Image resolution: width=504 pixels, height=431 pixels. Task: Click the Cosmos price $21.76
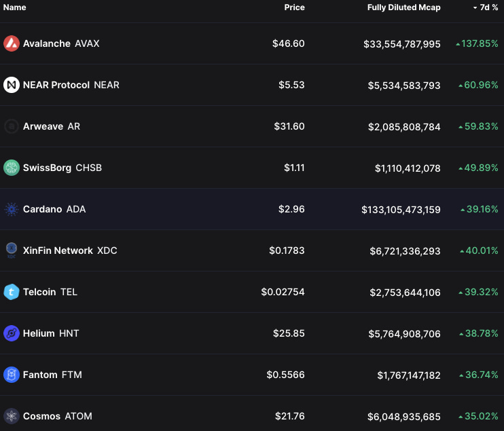click(290, 416)
